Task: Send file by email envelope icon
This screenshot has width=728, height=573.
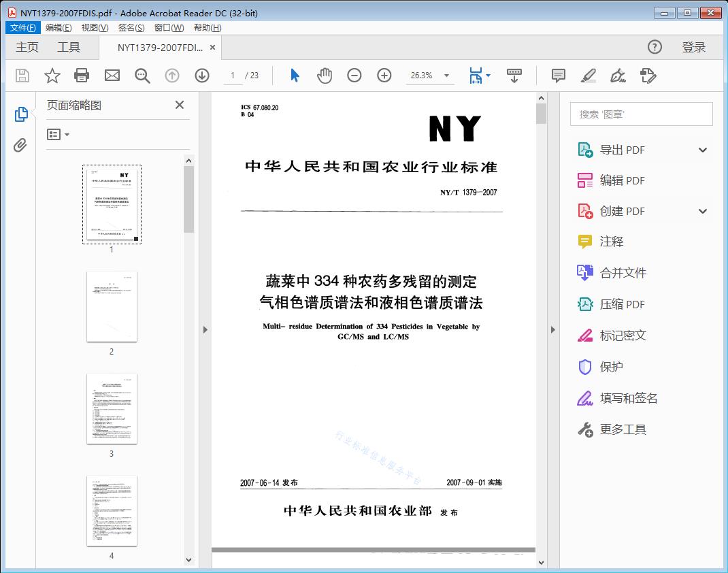Action: click(112, 76)
